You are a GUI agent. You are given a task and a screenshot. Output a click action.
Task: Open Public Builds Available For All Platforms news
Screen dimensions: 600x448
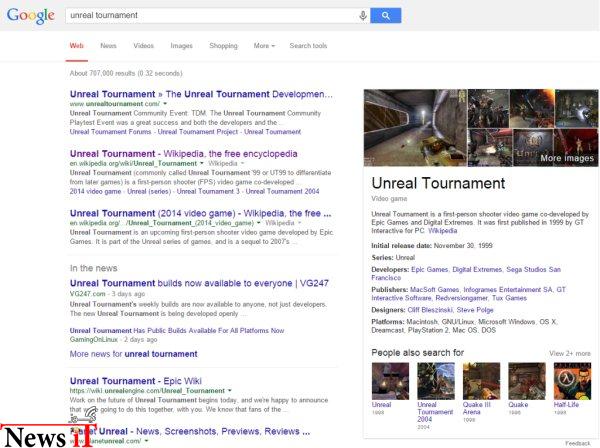pos(177,331)
